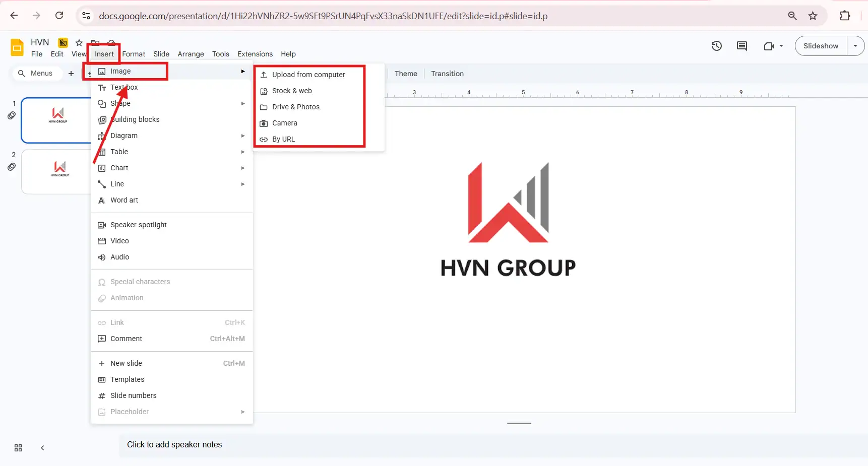
Task: Open grid view of slides
Action: click(18, 448)
